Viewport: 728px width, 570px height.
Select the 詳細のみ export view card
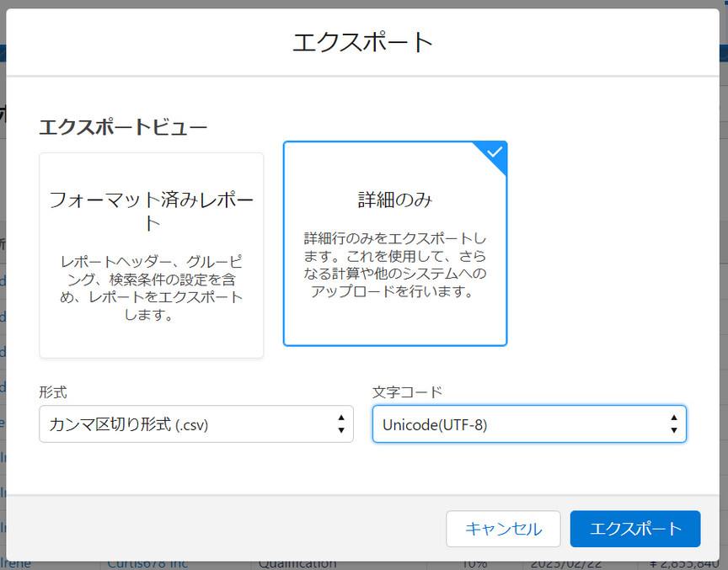coord(395,243)
